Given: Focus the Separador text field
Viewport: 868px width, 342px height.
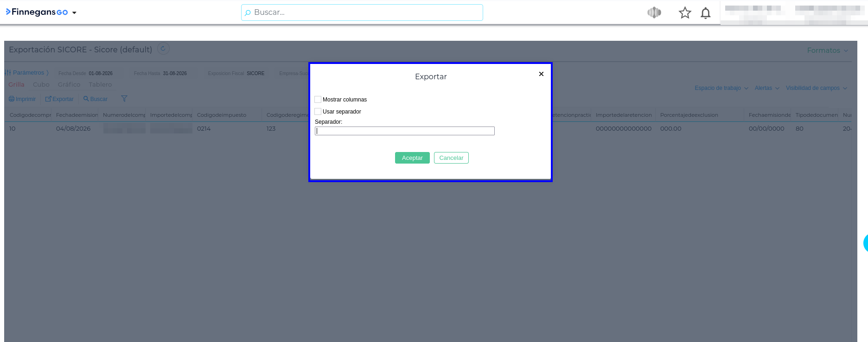Looking at the screenshot, I should [405, 131].
